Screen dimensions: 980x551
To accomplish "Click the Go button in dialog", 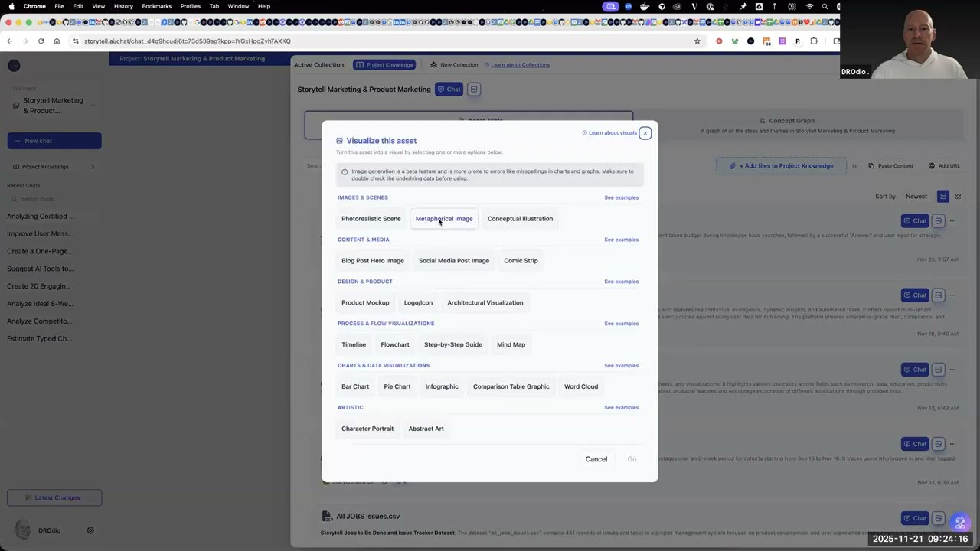I will pyautogui.click(x=632, y=460).
